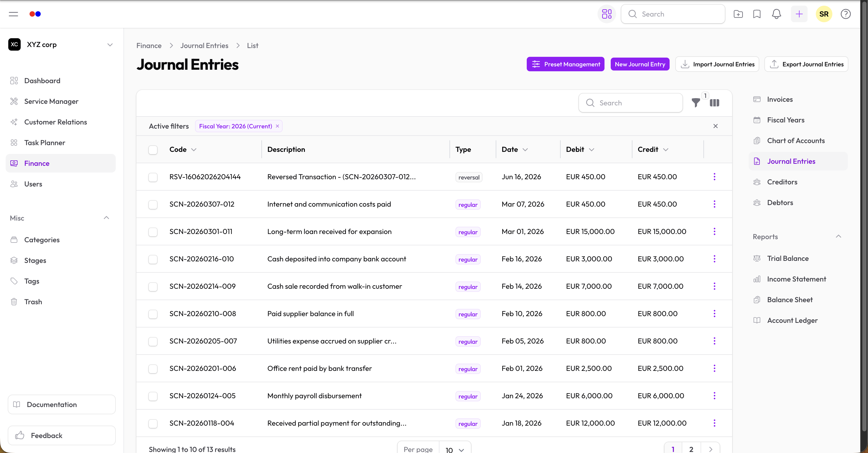Select all rows with header checkbox
The height and width of the screenshot is (453, 868).
153,150
